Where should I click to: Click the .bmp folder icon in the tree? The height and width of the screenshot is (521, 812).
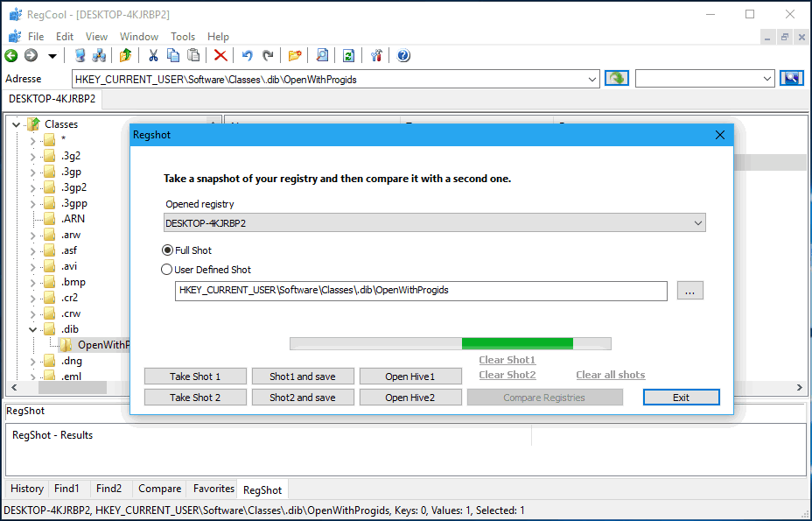(49, 282)
